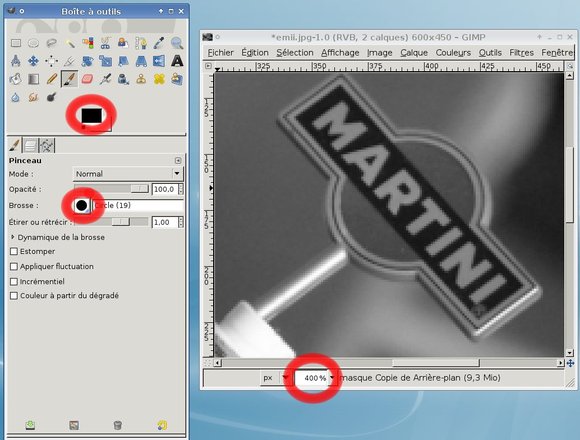Click the black foreground color swatch
The height and width of the screenshot is (440, 580).
click(x=91, y=115)
